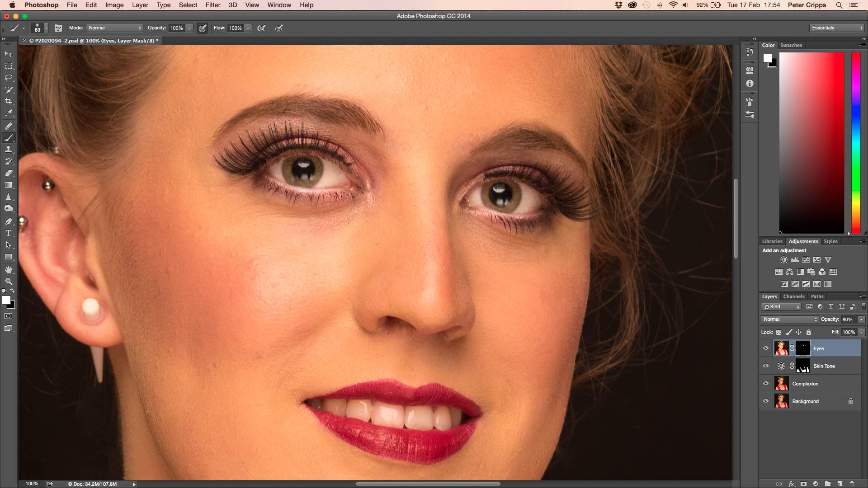Click the delete layer trash icon

(x=852, y=483)
